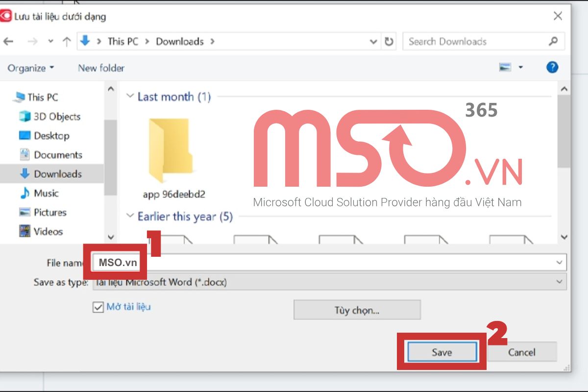Viewport: 588px width, 392px height.
Task: Refresh the Downloads folder listing
Action: click(x=389, y=42)
